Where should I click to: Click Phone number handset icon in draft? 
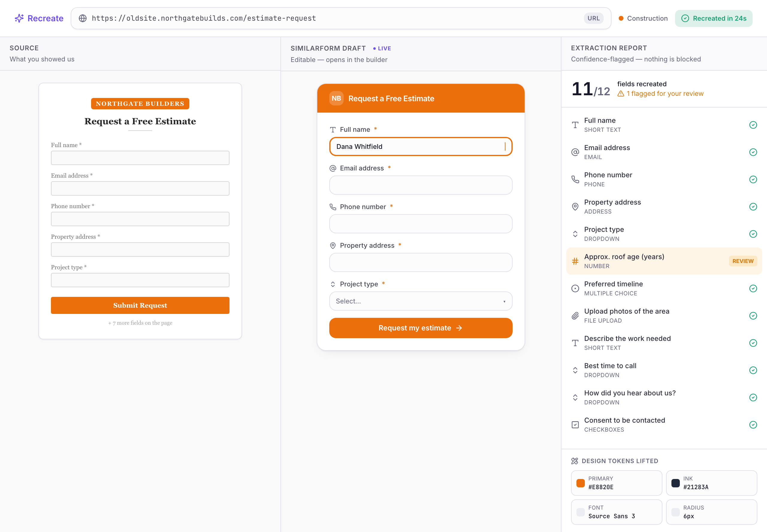coord(333,207)
